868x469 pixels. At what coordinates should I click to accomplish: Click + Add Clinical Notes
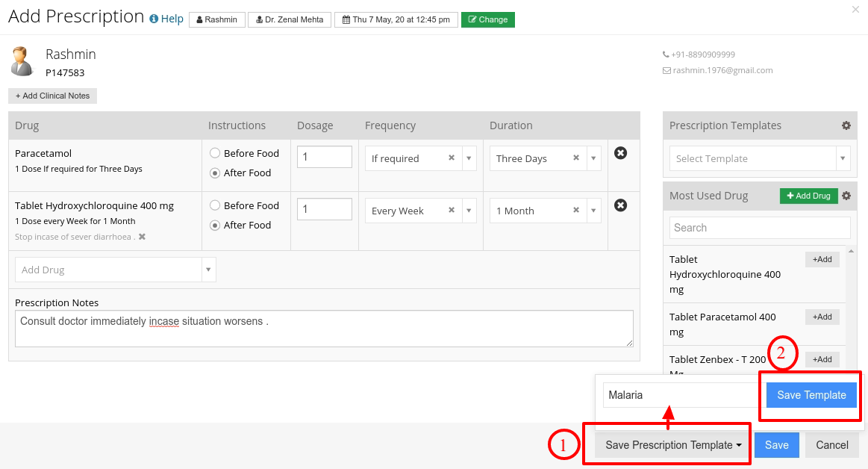click(x=52, y=96)
